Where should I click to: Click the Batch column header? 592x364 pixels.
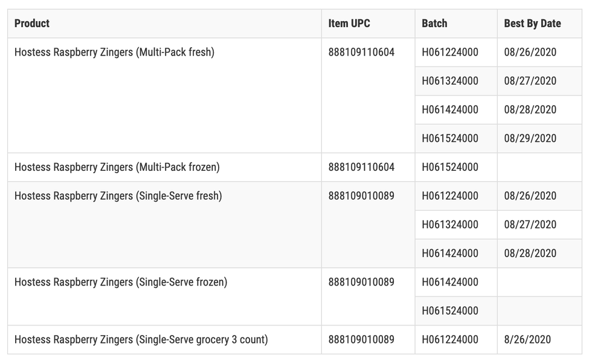[456, 24]
